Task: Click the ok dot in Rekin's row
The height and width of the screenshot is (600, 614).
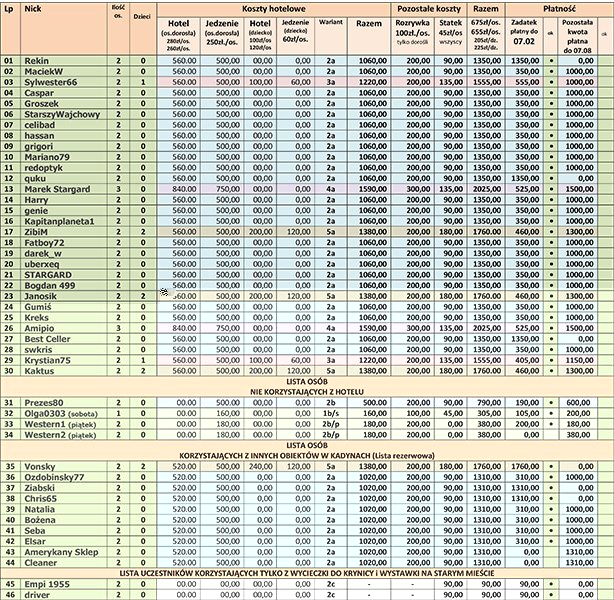Action: (x=551, y=61)
